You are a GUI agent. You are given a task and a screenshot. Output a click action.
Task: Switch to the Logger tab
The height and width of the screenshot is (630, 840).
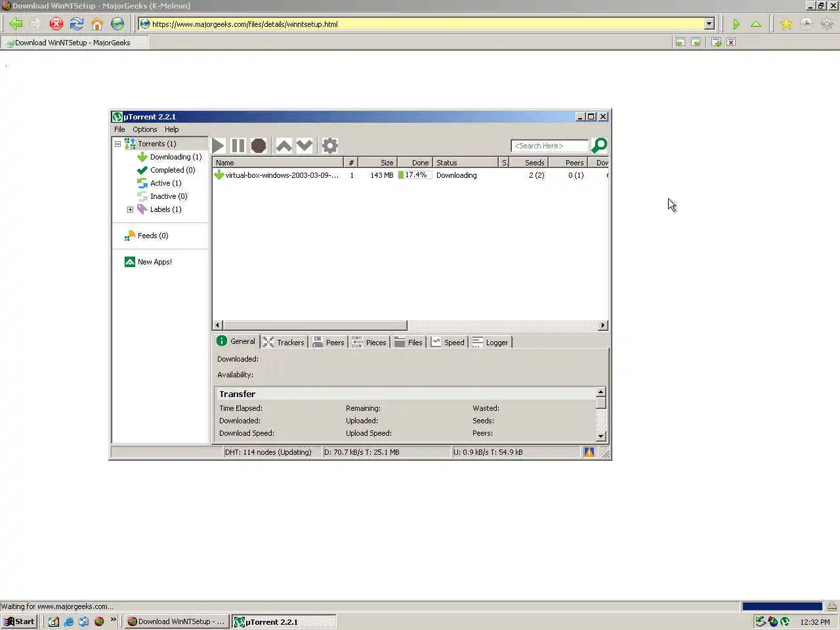click(x=490, y=342)
